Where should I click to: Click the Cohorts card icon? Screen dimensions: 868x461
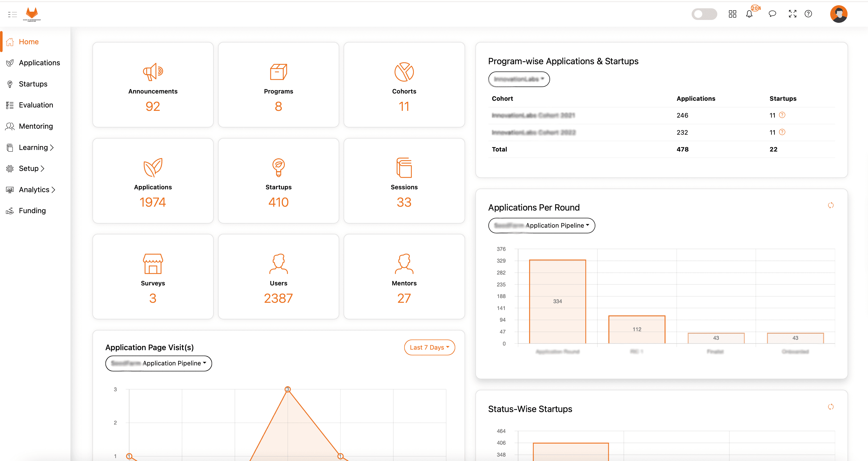(x=404, y=72)
